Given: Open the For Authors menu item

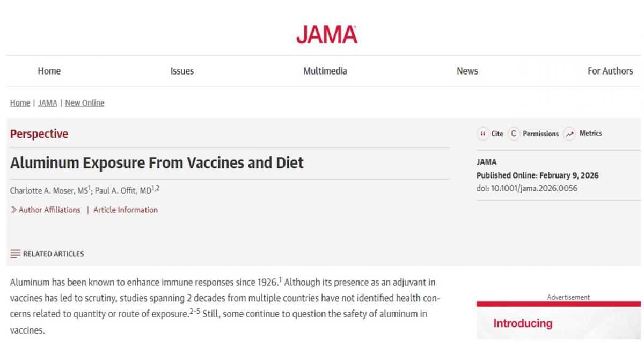Looking at the screenshot, I should (x=610, y=71).
